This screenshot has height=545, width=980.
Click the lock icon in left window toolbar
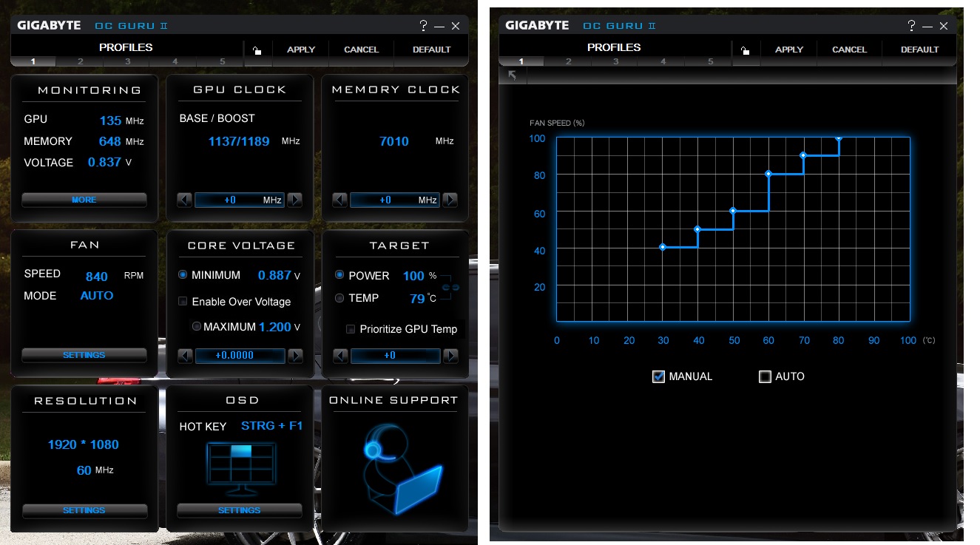[257, 50]
